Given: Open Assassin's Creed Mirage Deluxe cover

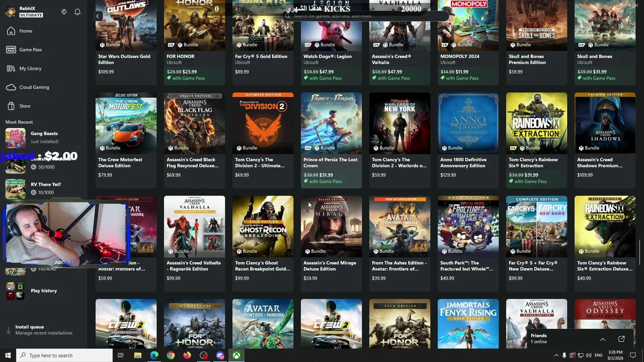Looking at the screenshot, I should 331,226.
